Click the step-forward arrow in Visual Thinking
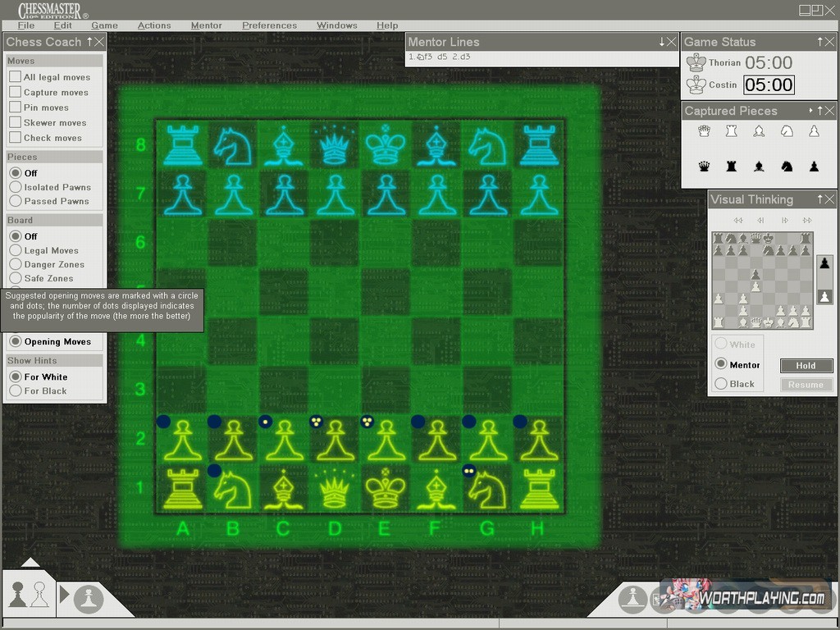Screen dimensions: 840x630 [785, 220]
